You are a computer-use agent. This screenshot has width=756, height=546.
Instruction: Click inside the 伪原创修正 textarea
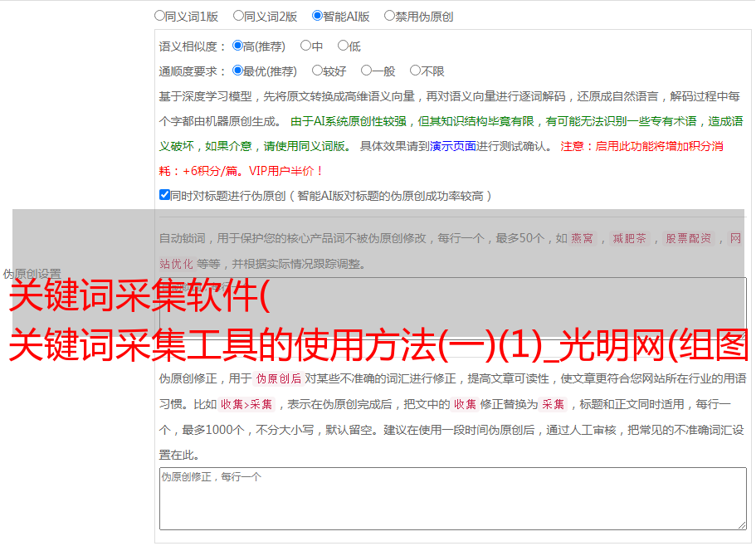(x=453, y=499)
